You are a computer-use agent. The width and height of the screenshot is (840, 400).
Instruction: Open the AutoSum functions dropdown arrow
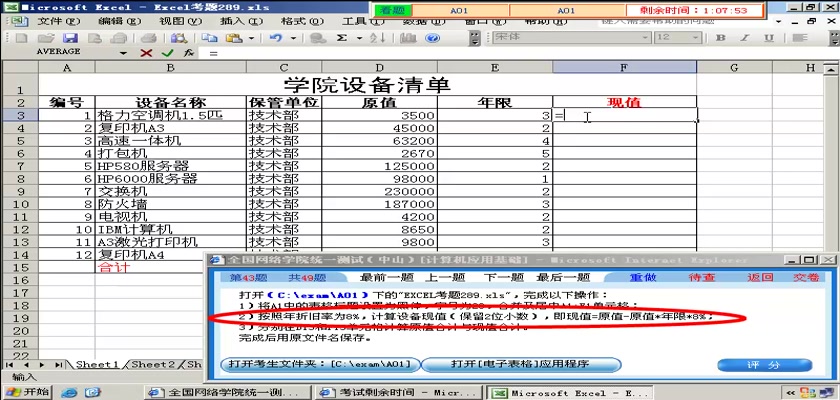[359, 38]
